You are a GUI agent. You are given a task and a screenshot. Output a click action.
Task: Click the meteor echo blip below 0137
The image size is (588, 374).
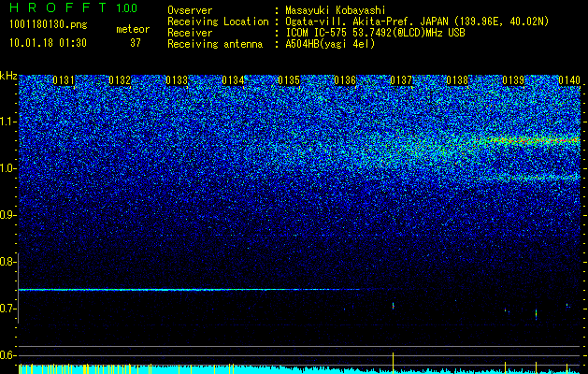coord(393,306)
